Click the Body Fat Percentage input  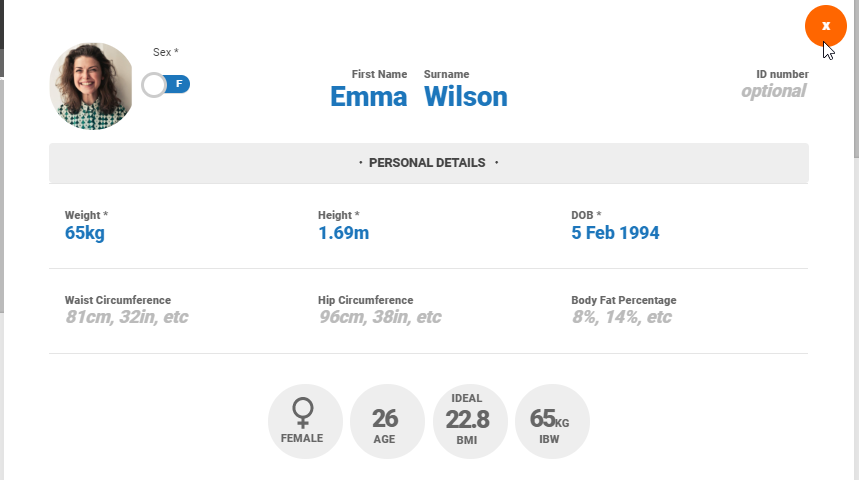click(x=621, y=317)
